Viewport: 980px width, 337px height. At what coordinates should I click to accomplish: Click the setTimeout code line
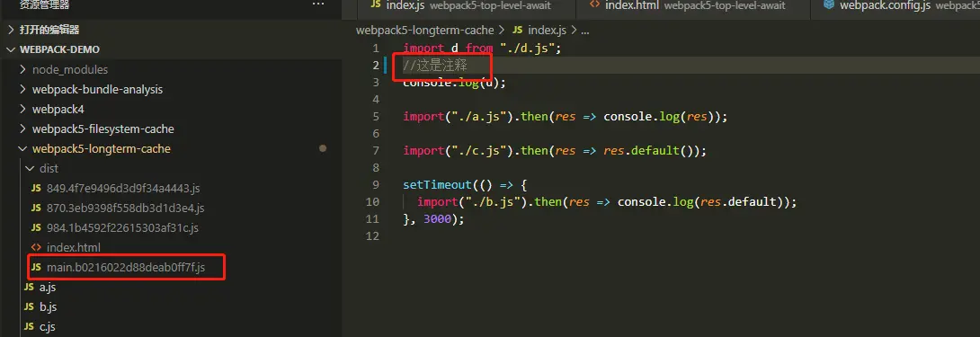click(x=466, y=185)
